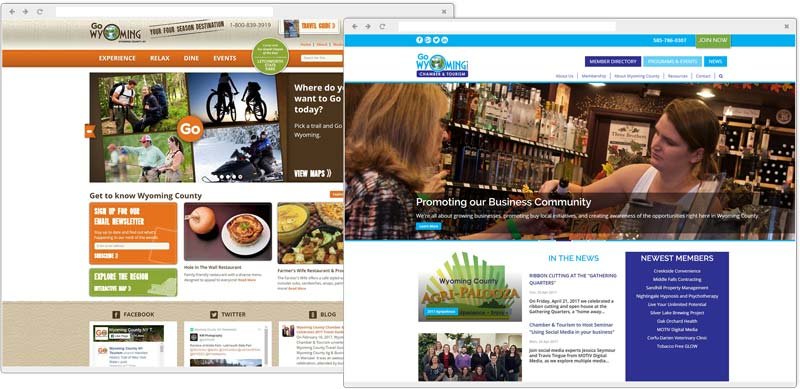
Task: Click the PROGRAMS & EVENTS button
Action: pos(672,61)
